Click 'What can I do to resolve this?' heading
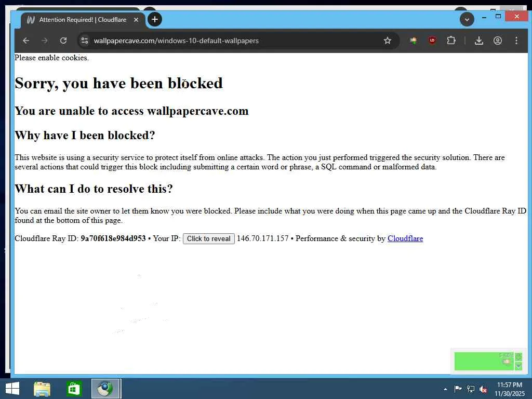The height and width of the screenshot is (399, 532). point(94,189)
